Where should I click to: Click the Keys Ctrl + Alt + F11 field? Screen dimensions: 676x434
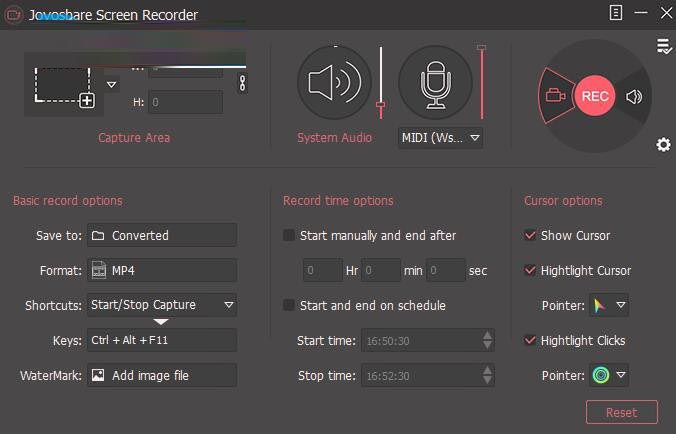(162, 340)
